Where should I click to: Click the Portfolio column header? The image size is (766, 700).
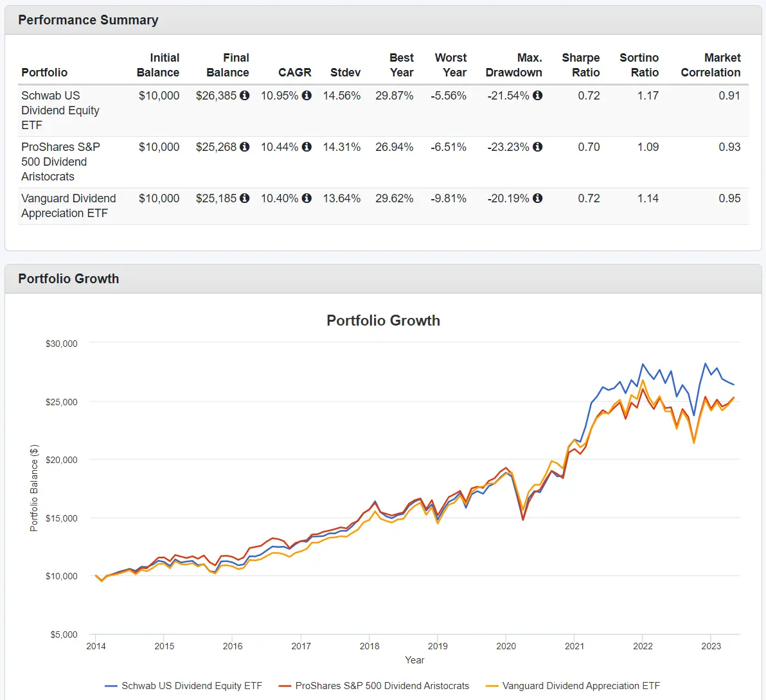tap(44, 72)
